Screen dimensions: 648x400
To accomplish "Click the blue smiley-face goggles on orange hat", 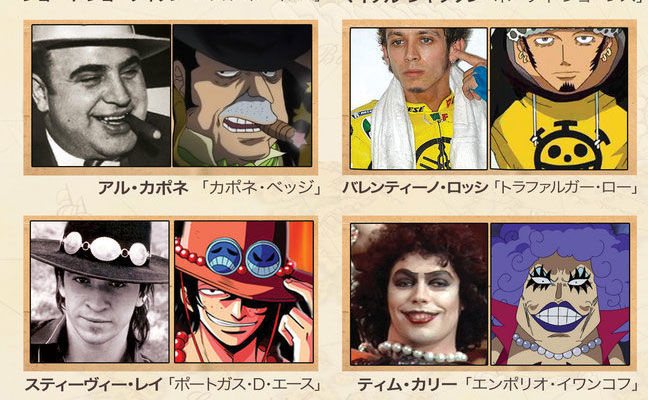I will (244, 258).
